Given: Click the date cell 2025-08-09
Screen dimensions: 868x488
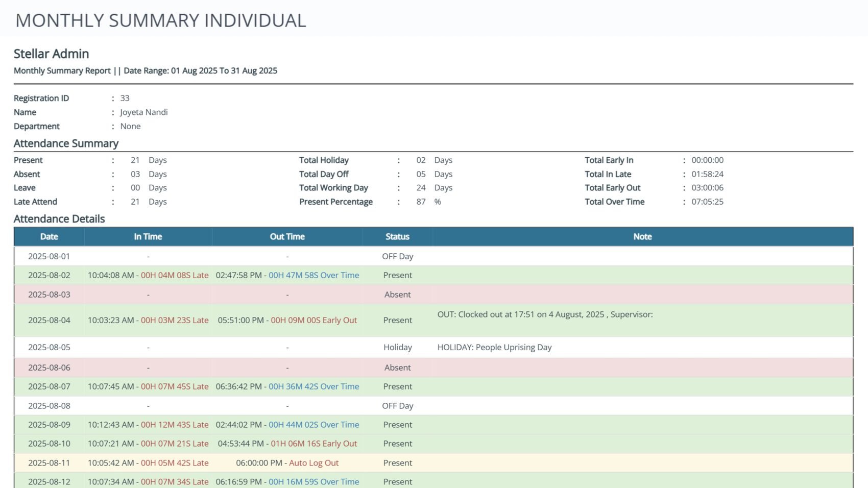Looking at the screenshot, I should pyautogui.click(x=49, y=425).
